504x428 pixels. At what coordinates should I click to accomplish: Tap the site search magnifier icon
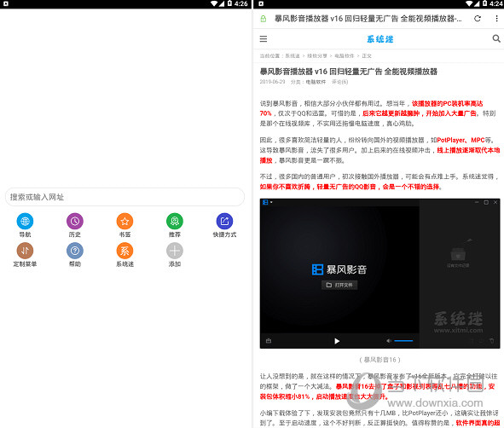click(x=496, y=38)
